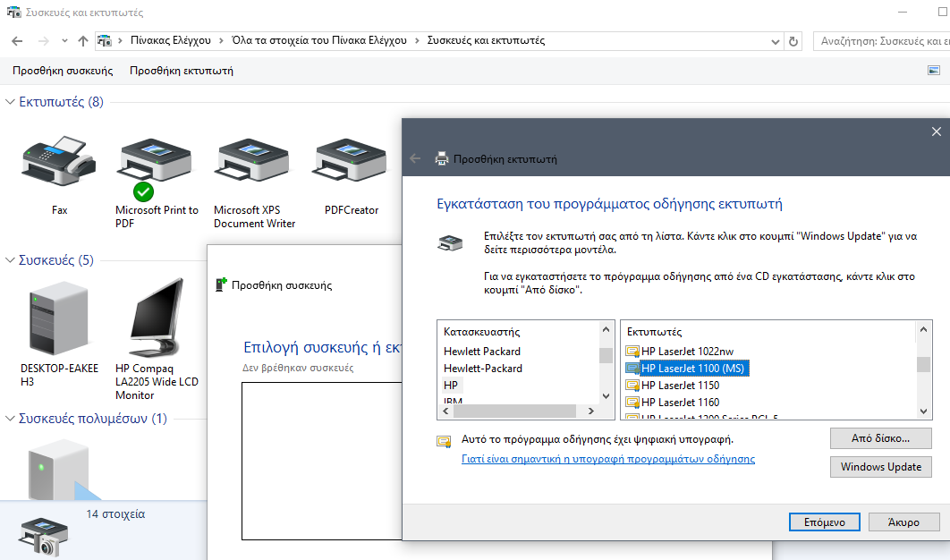950x560 pixels.
Task: Go up one folder level arrow
Action: point(83,41)
